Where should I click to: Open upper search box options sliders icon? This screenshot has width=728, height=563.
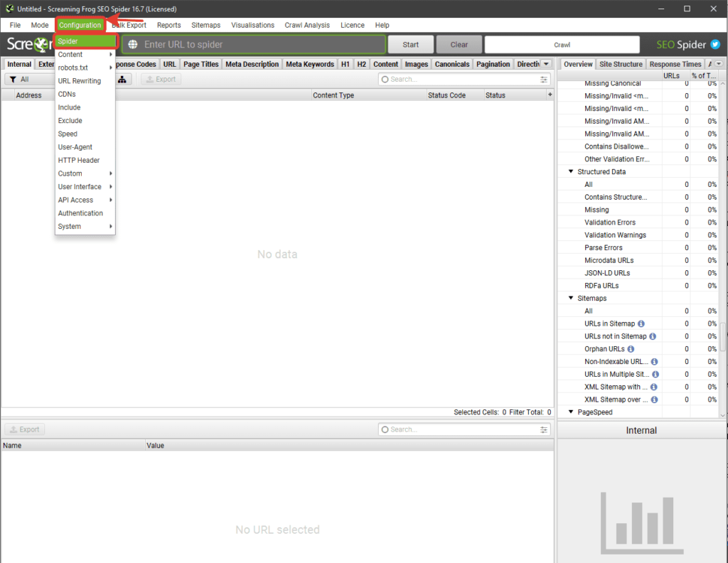[544, 80]
